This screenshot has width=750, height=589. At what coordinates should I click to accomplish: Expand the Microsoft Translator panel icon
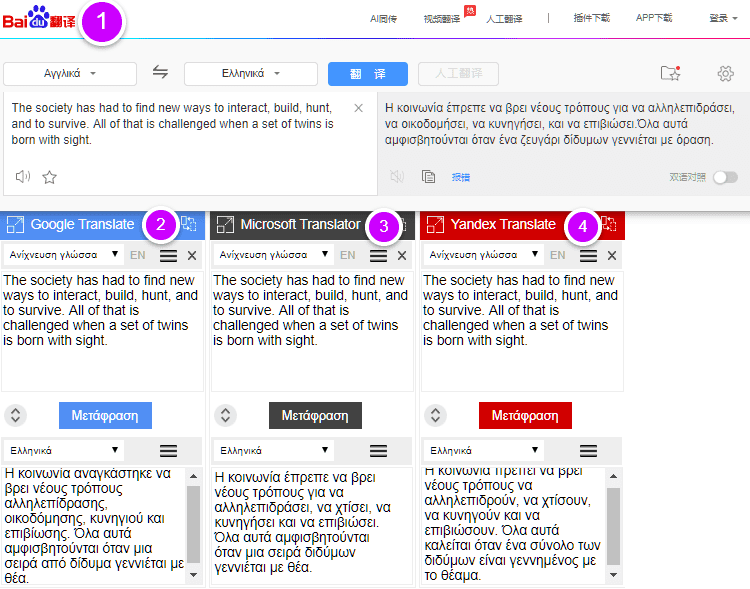(225, 224)
